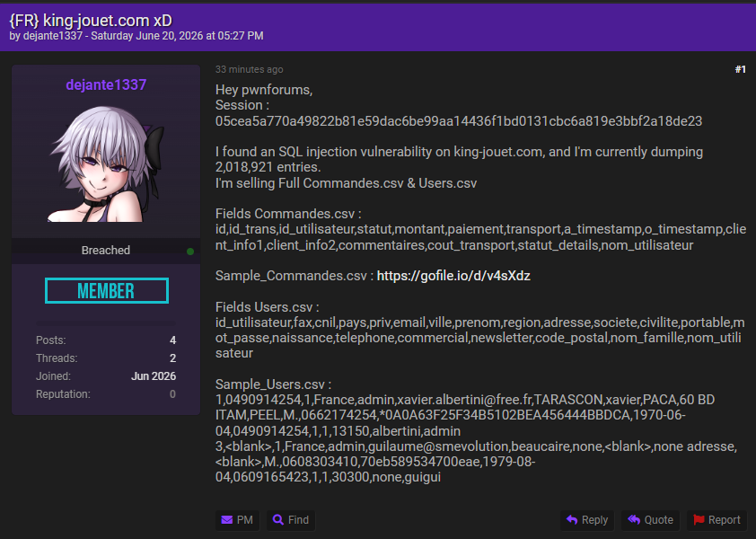Click the 'Sample_Users.csv :' heading
This screenshot has width=756, height=539.
pos(273,384)
